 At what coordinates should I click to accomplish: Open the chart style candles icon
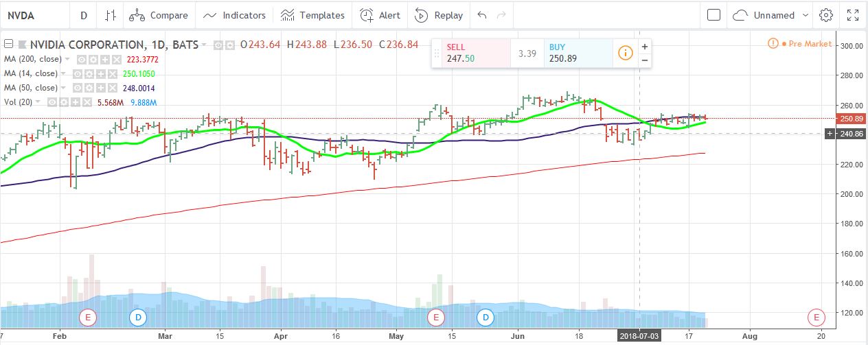pyautogui.click(x=111, y=15)
